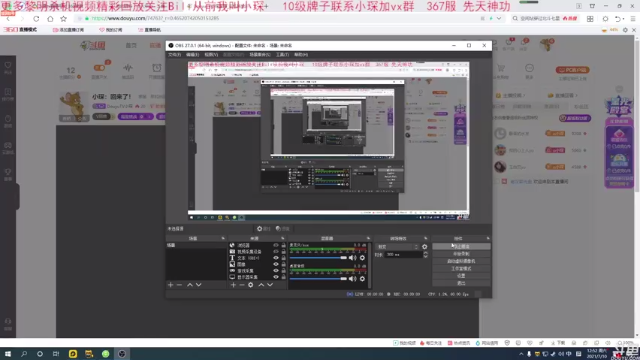Open the Tools menu in OBS
Image resolution: width=640 pixels, height=360 pixels.
pyautogui.click(x=282, y=55)
